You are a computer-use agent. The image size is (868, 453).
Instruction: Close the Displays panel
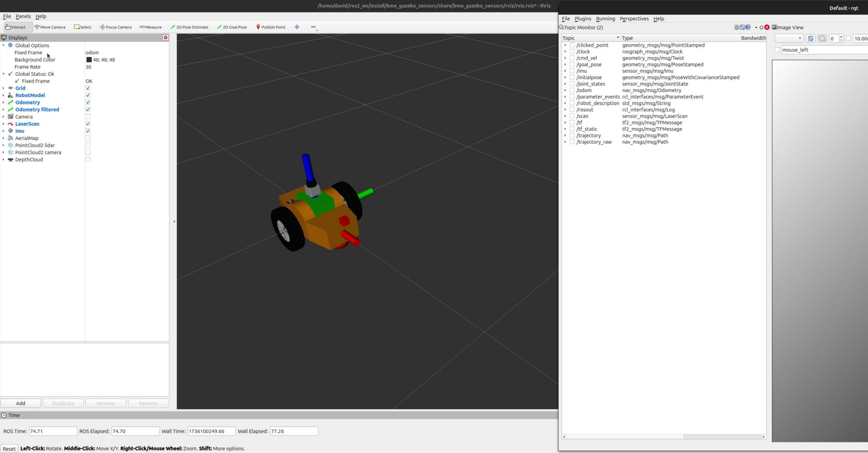coord(166,37)
